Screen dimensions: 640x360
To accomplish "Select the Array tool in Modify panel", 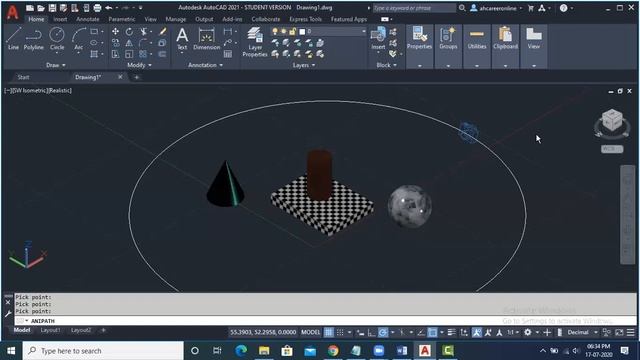I will 143,54.
